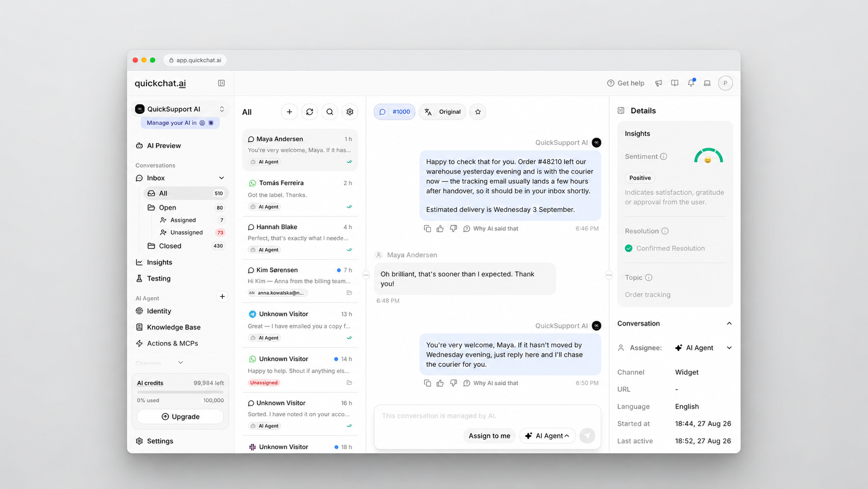
Task: Open notifications bell
Action: pos(691,83)
